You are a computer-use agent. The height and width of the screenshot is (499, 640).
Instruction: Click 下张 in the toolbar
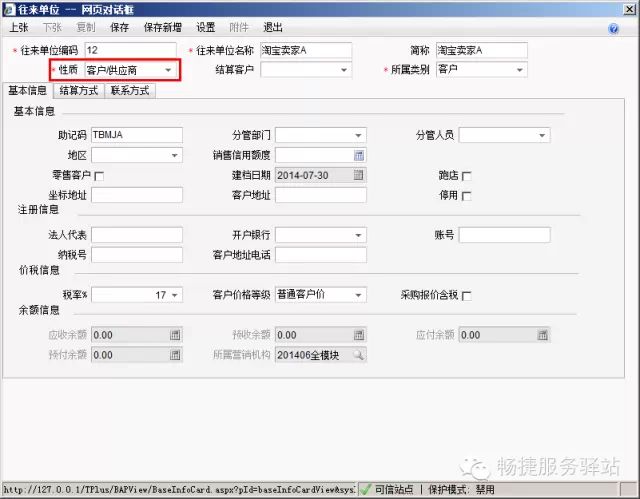pyautogui.click(x=52, y=28)
